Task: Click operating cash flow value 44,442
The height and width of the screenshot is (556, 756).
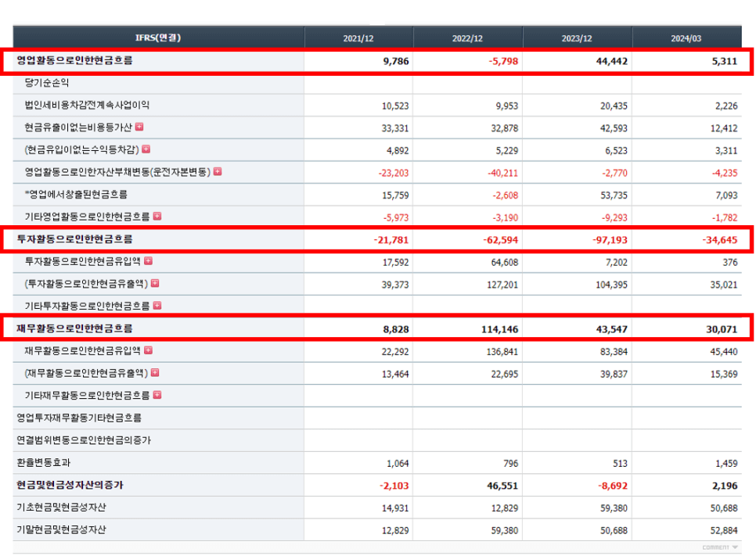Action: pyautogui.click(x=612, y=61)
